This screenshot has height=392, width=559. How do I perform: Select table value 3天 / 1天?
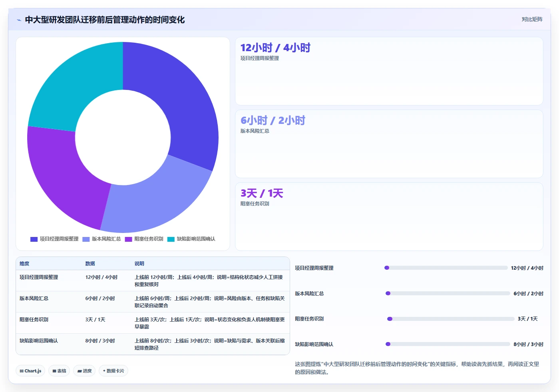point(95,320)
